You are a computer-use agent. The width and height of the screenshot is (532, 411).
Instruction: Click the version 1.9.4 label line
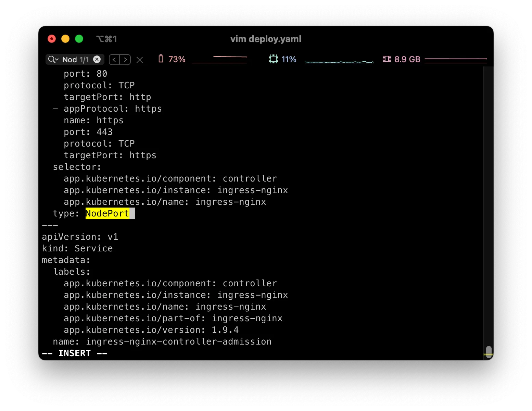tap(151, 330)
